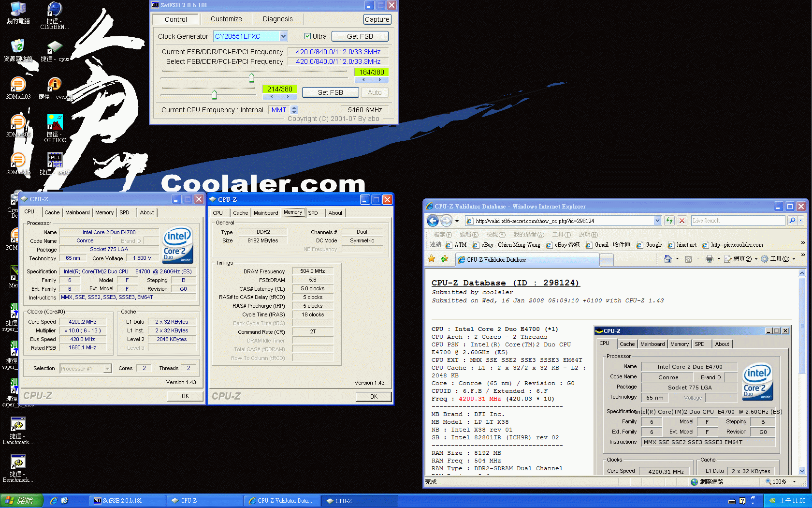Adjust the upper 184/380 FSB slider
This screenshot has height=508, width=812.
coord(251,77)
